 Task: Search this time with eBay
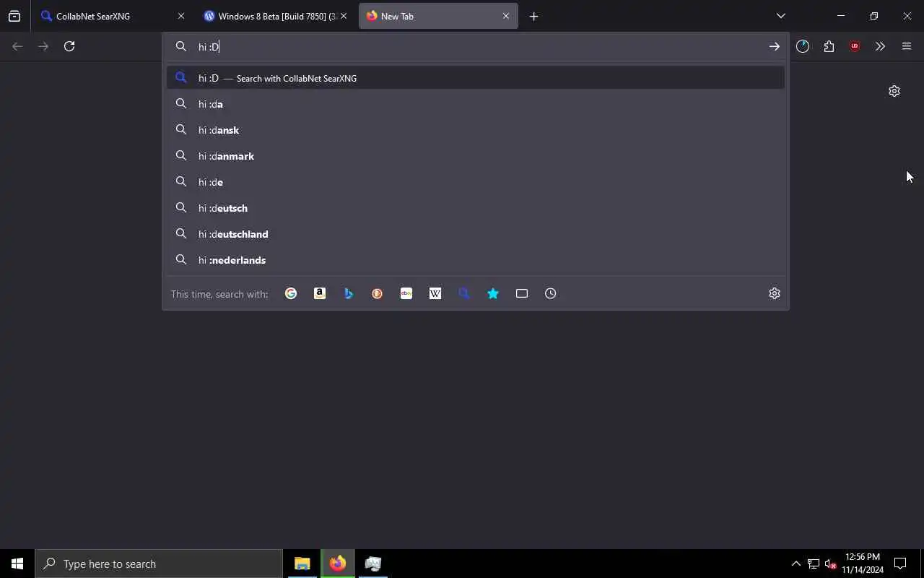point(406,293)
